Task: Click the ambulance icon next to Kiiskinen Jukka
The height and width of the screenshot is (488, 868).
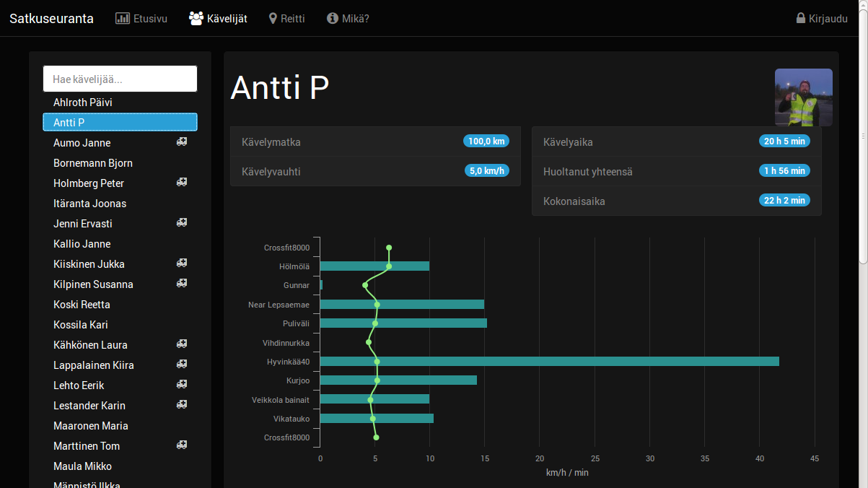Action: [182, 263]
